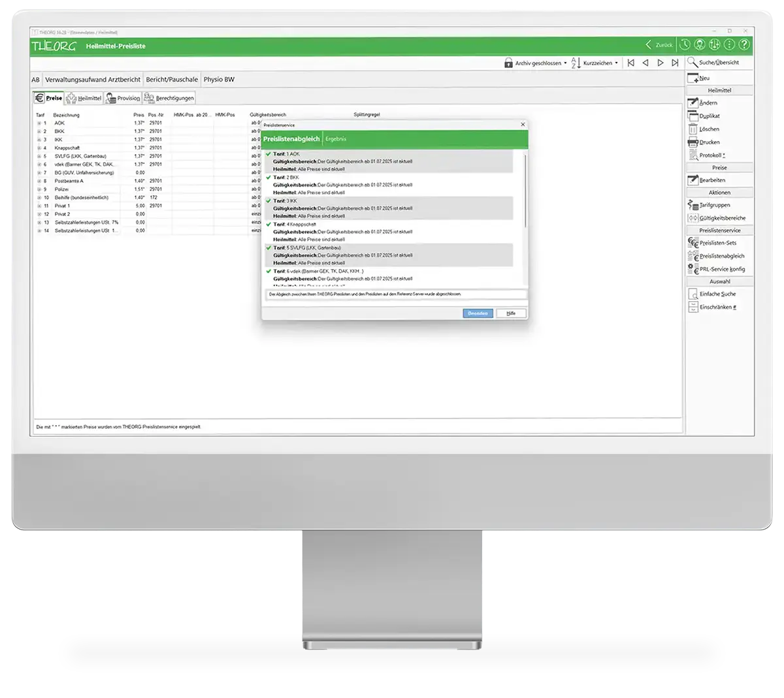Open the help question mark icon
The height and width of the screenshot is (698, 784).
pyautogui.click(x=743, y=44)
